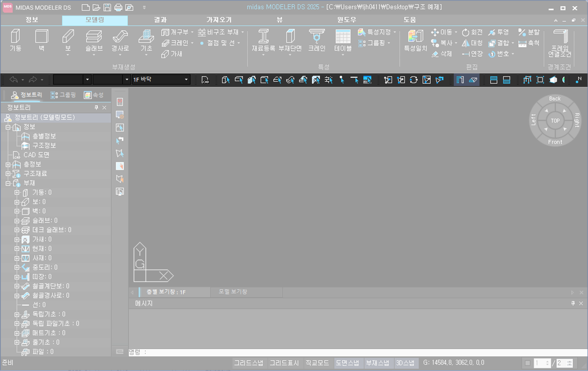Image resolution: width=588 pixels, height=371 pixels.
Task: Click TOP on the view cube
Action: coord(555,121)
